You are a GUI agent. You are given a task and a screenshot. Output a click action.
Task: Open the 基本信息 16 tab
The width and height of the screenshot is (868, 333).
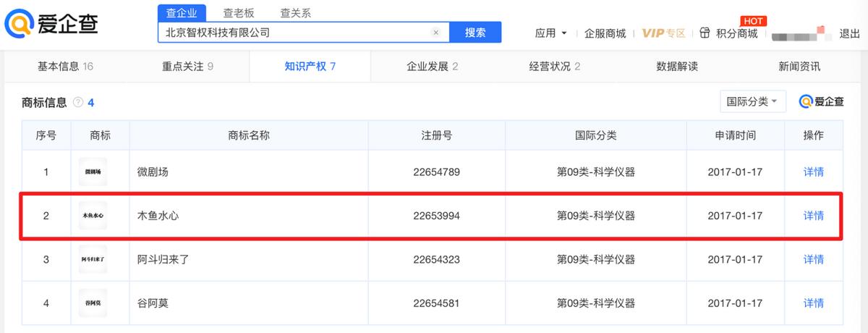pyautogui.click(x=65, y=67)
